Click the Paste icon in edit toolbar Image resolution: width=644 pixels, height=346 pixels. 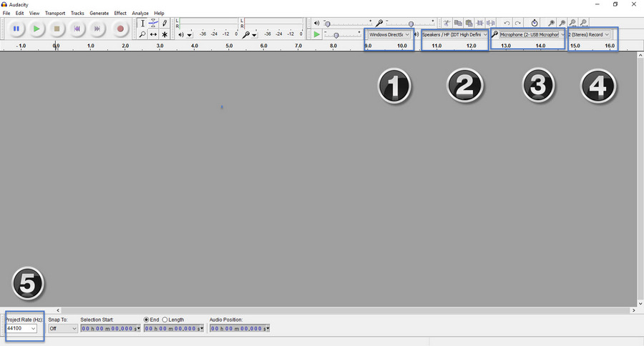tap(469, 24)
